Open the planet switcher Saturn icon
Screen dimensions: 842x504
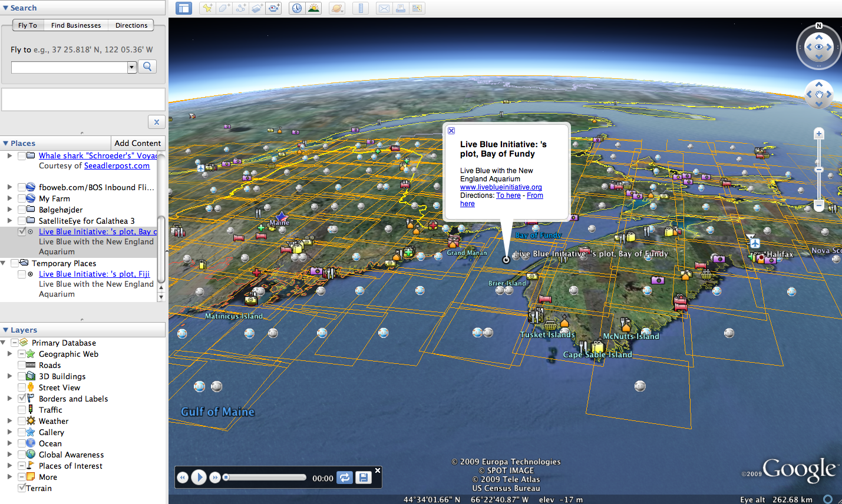(337, 8)
